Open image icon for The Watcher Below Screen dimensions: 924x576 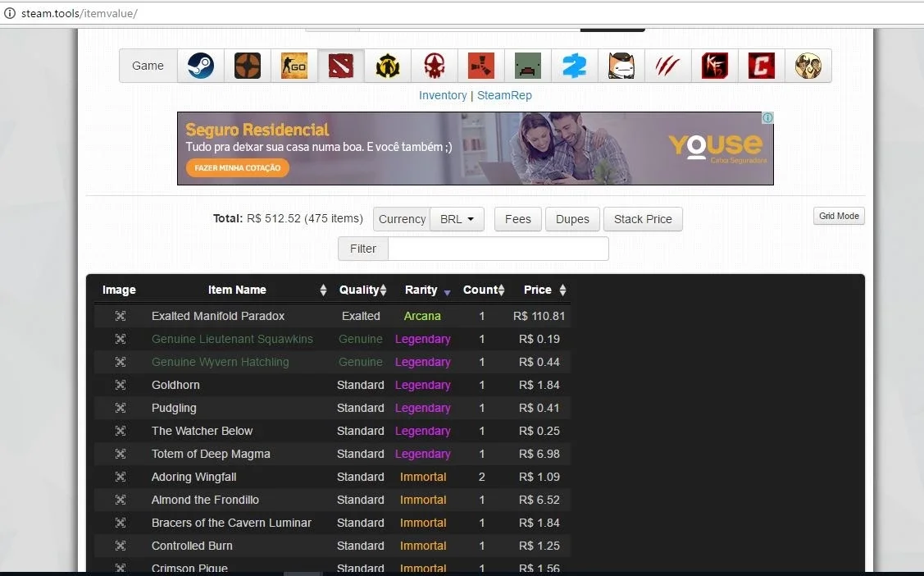coord(121,431)
